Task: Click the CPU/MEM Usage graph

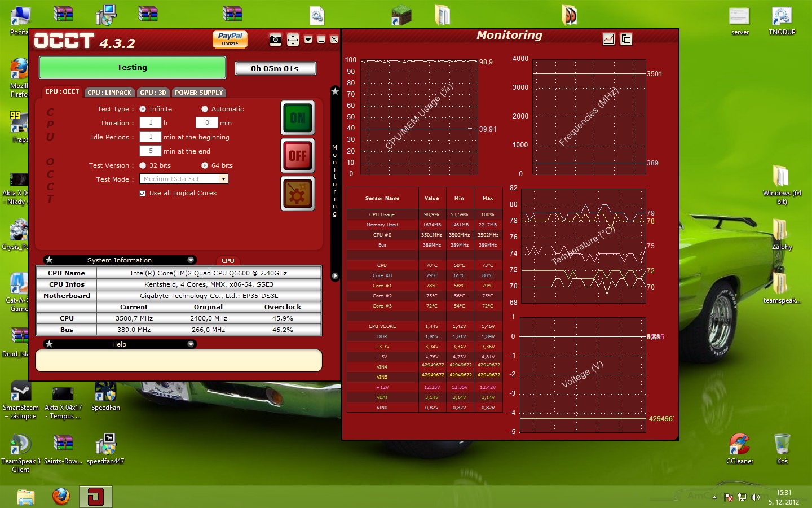Action: (419, 116)
